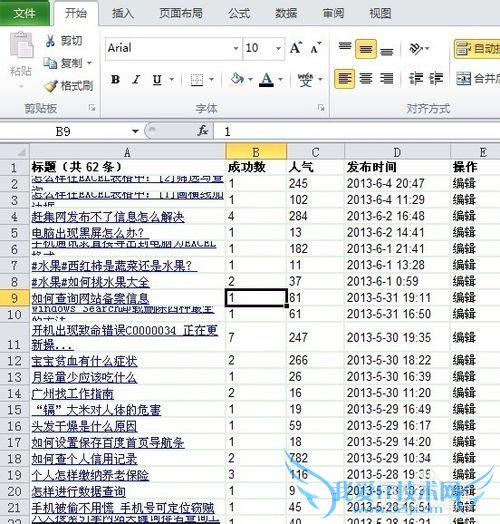Click the Copy icon
The height and width of the screenshot is (524, 500).
click(x=50, y=63)
